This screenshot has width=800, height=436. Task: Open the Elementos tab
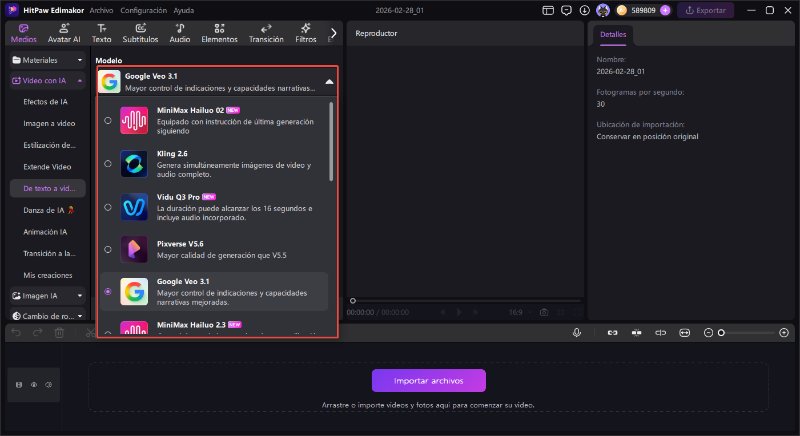pos(219,33)
